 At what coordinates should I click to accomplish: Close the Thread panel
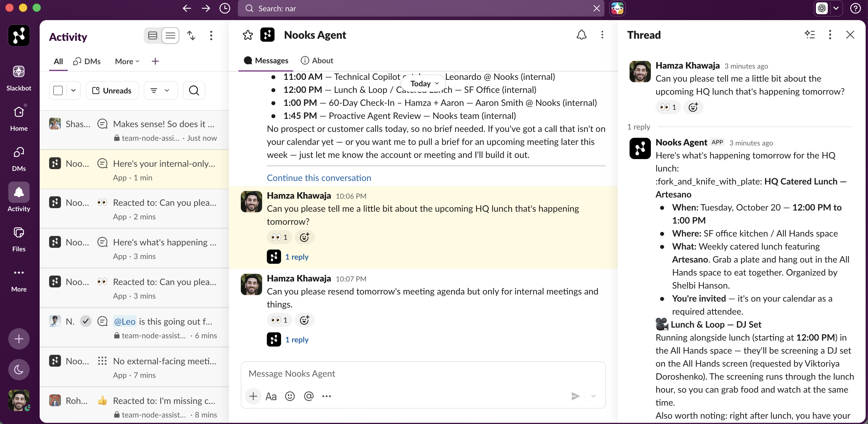pyautogui.click(x=850, y=35)
